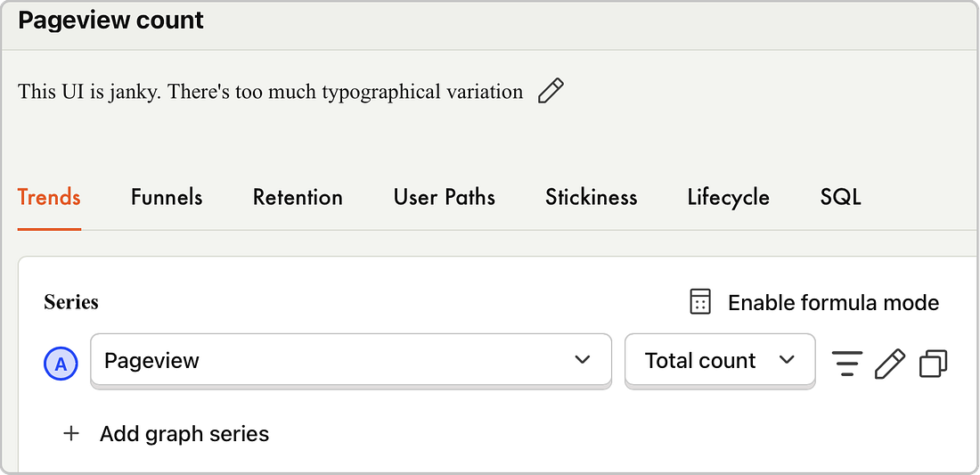
Task: Click the chevron arrow in the Pageview selector
Action: (x=582, y=360)
